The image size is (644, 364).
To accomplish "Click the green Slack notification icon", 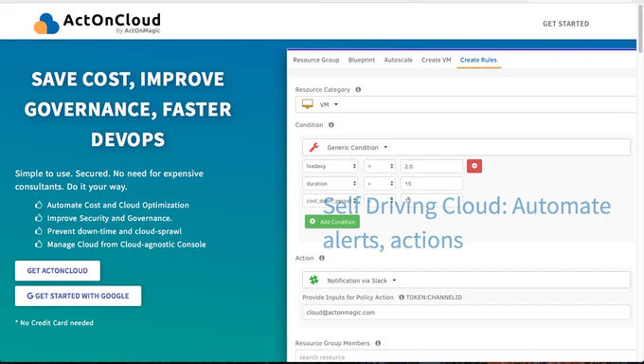I will pos(314,280).
